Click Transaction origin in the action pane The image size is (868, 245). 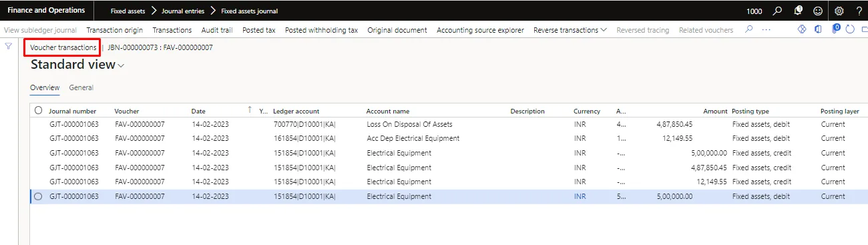coord(114,30)
